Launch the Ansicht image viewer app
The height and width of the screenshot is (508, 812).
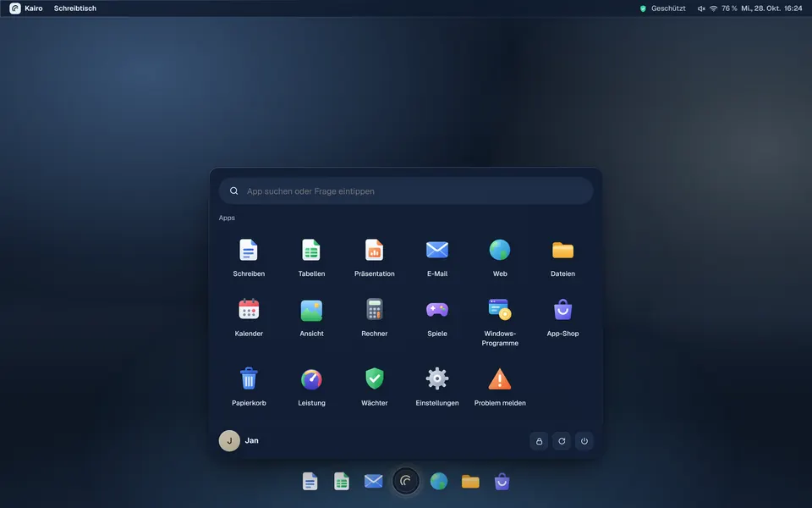(311, 317)
